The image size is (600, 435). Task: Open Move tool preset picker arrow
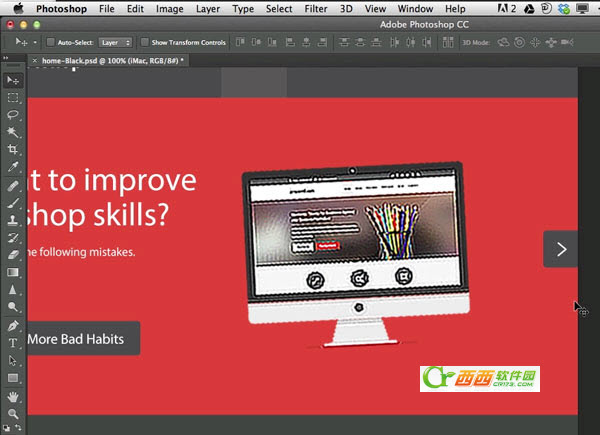pos(35,42)
